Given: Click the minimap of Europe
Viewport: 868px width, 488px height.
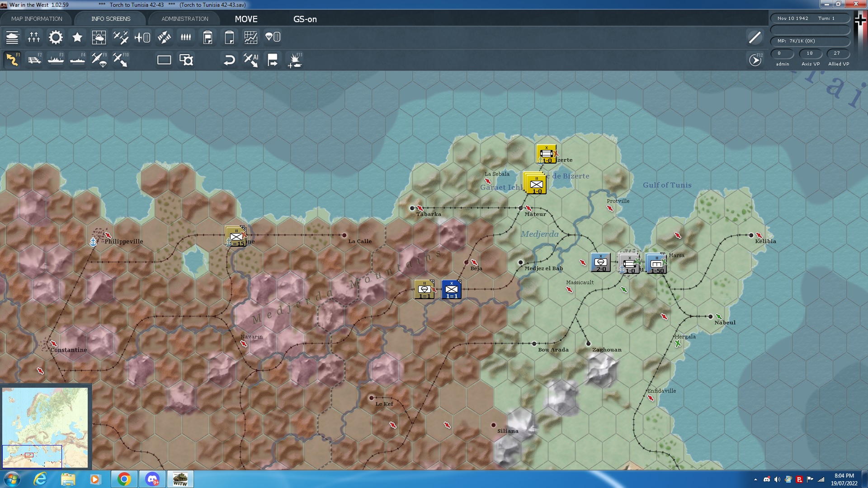Looking at the screenshot, I should coord(45,427).
